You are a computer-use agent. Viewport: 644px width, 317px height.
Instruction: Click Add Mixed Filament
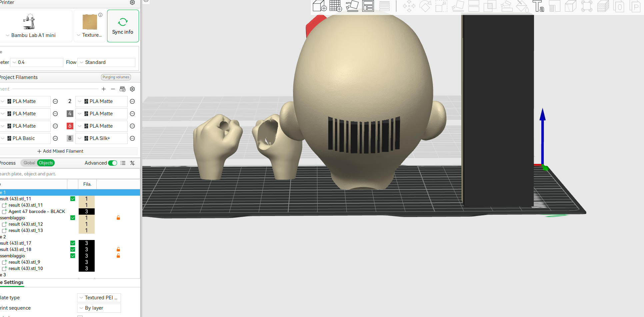point(60,151)
